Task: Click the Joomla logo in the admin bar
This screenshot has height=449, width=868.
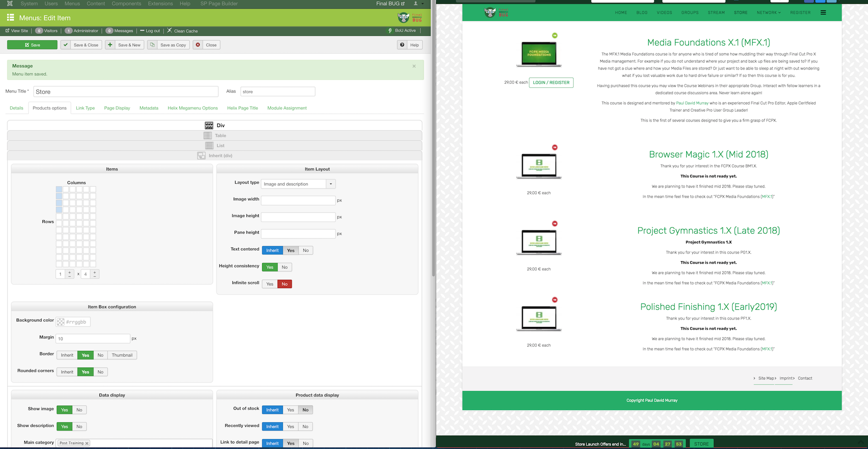Action: point(9,4)
